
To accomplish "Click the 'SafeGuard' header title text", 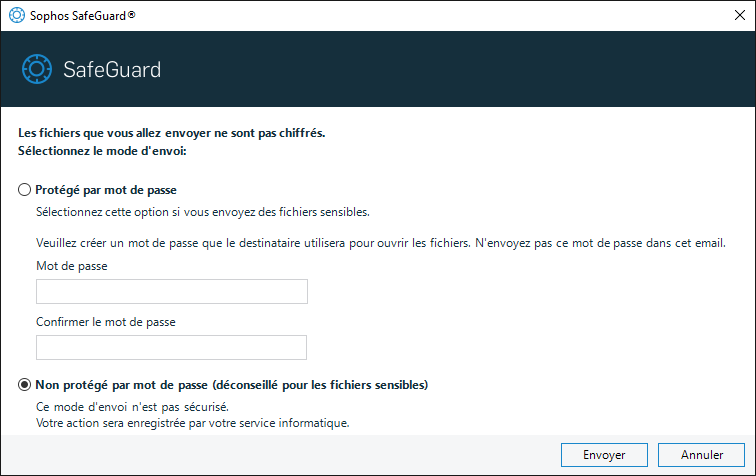I will tap(112, 70).
